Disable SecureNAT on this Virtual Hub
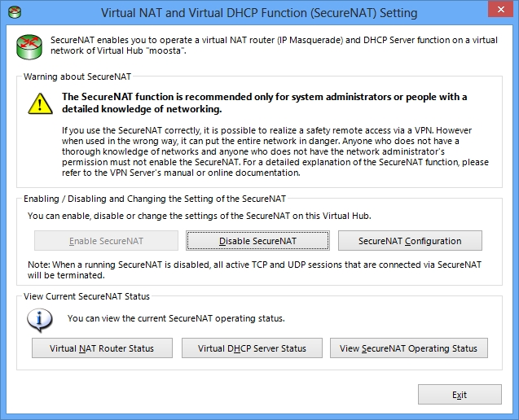Viewport: 519px width, 420px height. click(257, 241)
